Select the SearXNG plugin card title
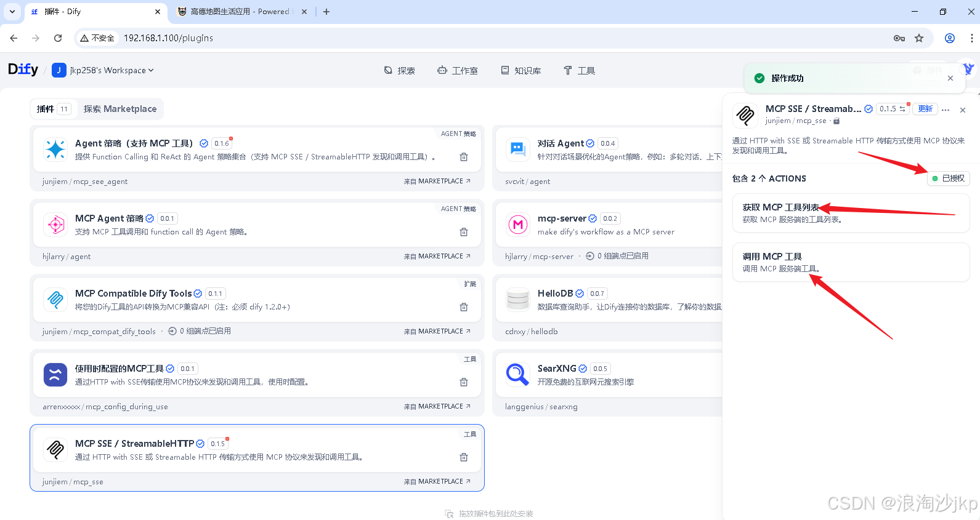The height and width of the screenshot is (520, 980). click(x=557, y=369)
